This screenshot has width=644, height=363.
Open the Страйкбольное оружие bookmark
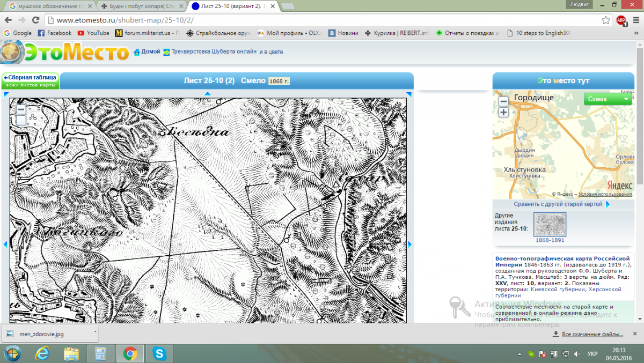(x=218, y=33)
